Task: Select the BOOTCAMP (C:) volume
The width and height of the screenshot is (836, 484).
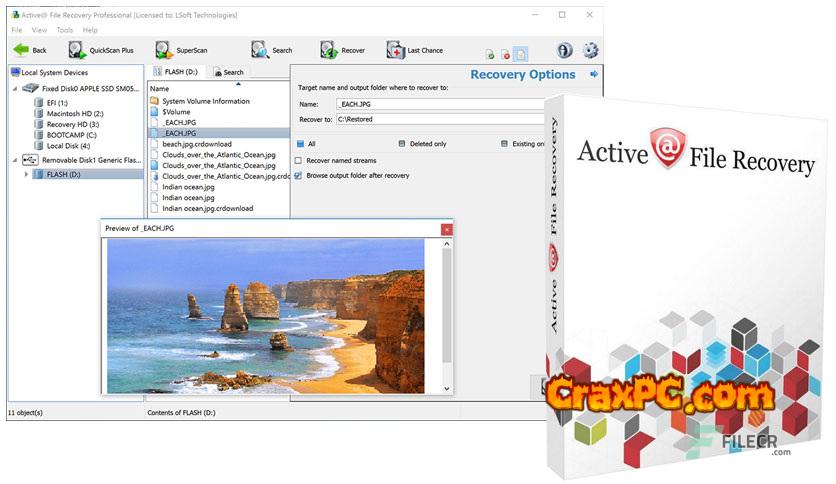Action: [x=71, y=135]
